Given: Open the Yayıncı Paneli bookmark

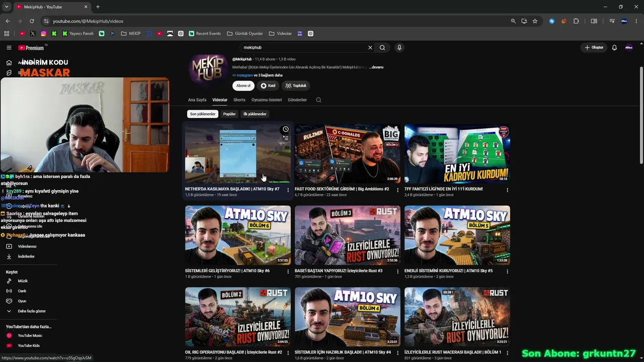Looking at the screenshot, I should 78,34.
